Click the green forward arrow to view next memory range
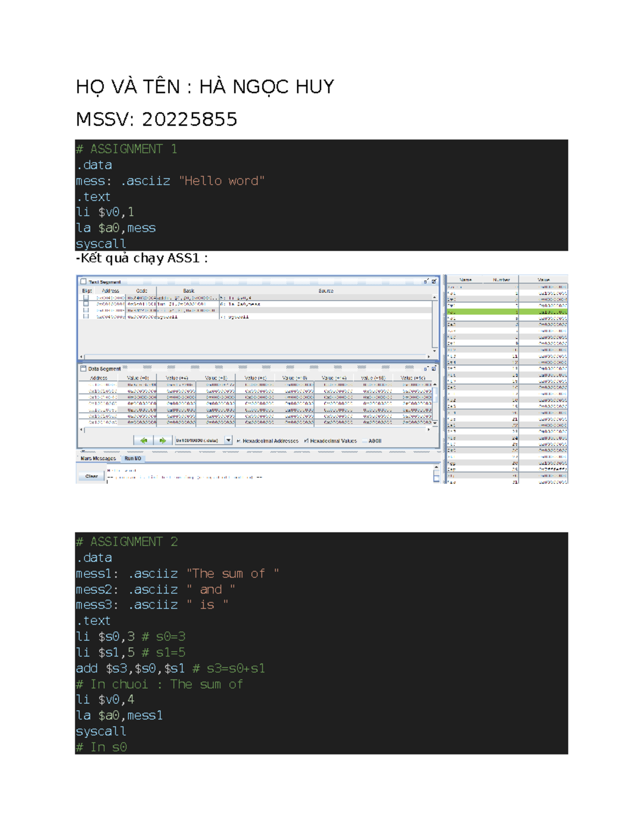 [x=163, y=441]
